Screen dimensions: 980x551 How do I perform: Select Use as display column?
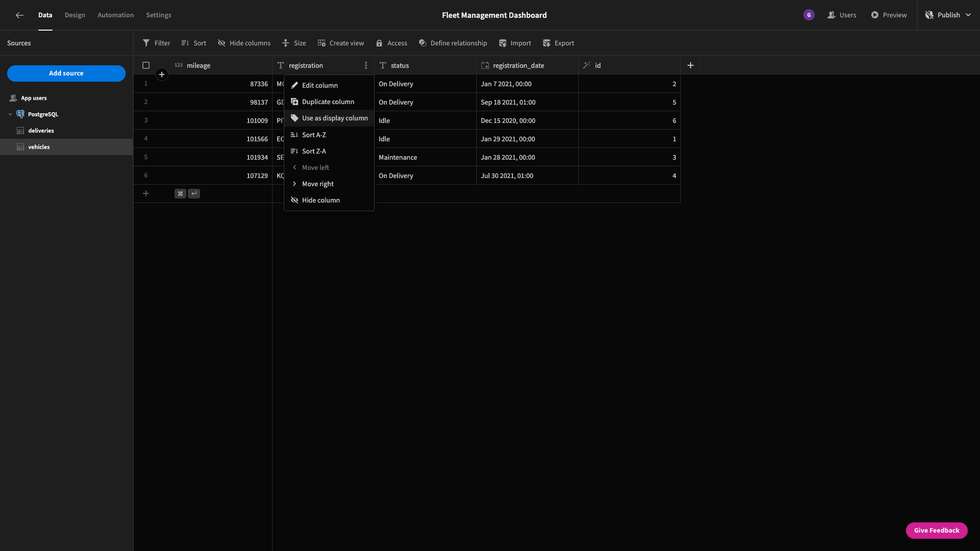point(329,118)
